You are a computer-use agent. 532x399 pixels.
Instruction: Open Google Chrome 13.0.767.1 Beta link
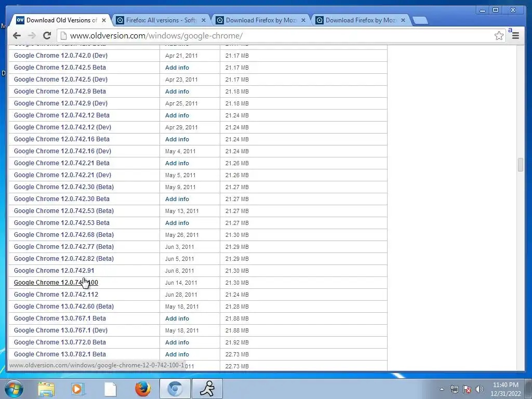coord(60,318)
